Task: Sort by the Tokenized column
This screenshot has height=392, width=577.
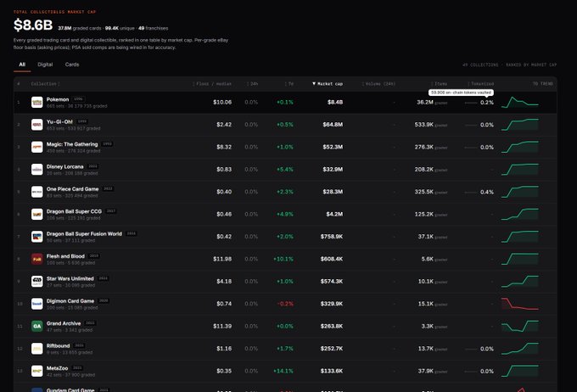Action: click(x=481, y=84)
